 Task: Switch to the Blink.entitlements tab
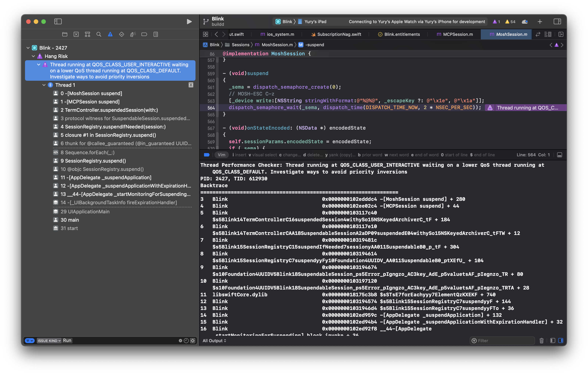(399, 34)
